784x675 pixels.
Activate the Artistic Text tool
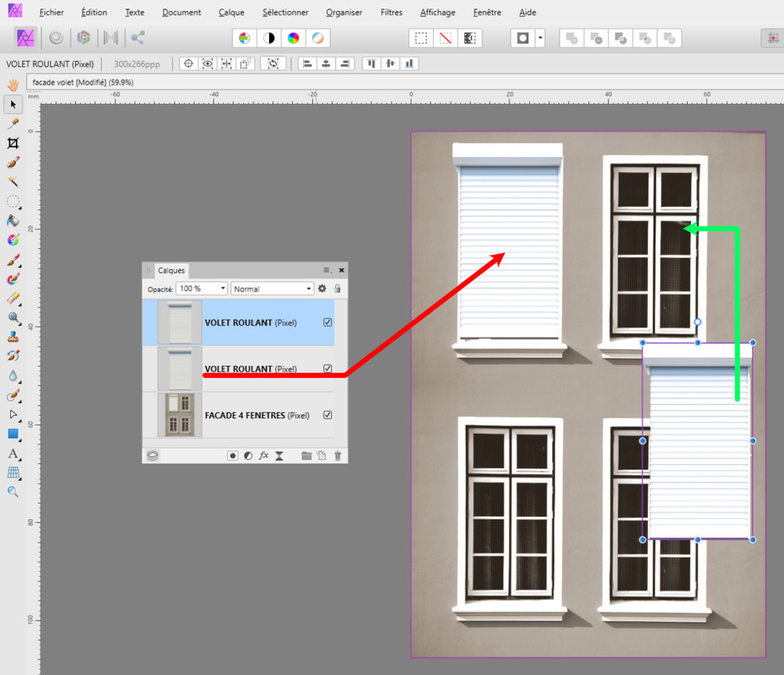(13, 453)
